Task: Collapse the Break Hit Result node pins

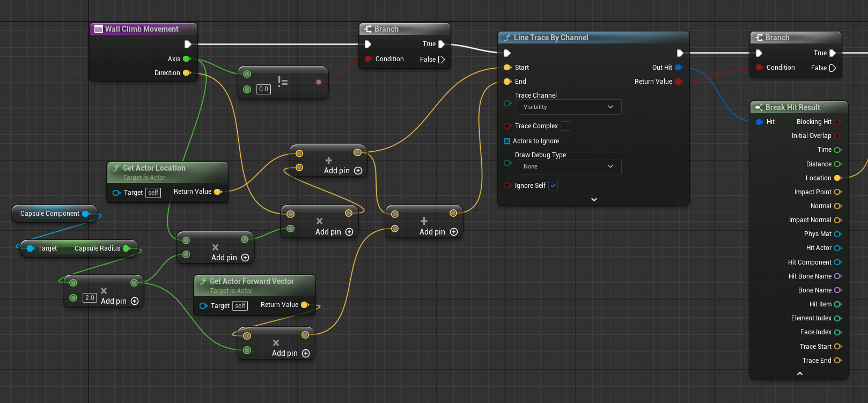Action: pyautogui.click(x=799, y=373)
